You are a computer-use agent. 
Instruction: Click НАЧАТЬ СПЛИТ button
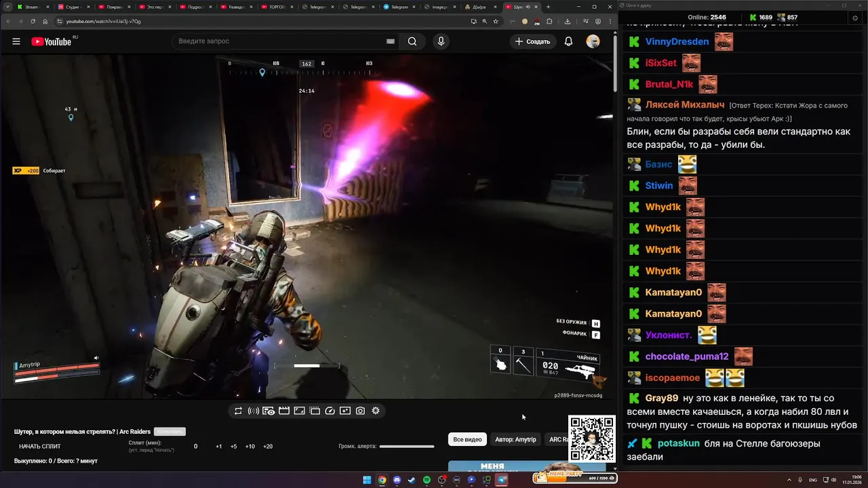pyautogui.click(x=40, y=447)
